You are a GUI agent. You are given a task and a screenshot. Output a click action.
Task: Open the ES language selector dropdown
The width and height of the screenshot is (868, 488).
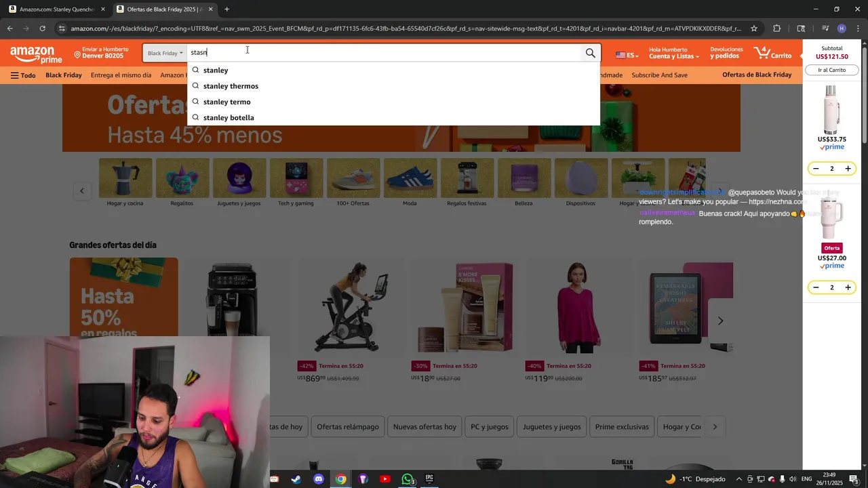point(627,55)
